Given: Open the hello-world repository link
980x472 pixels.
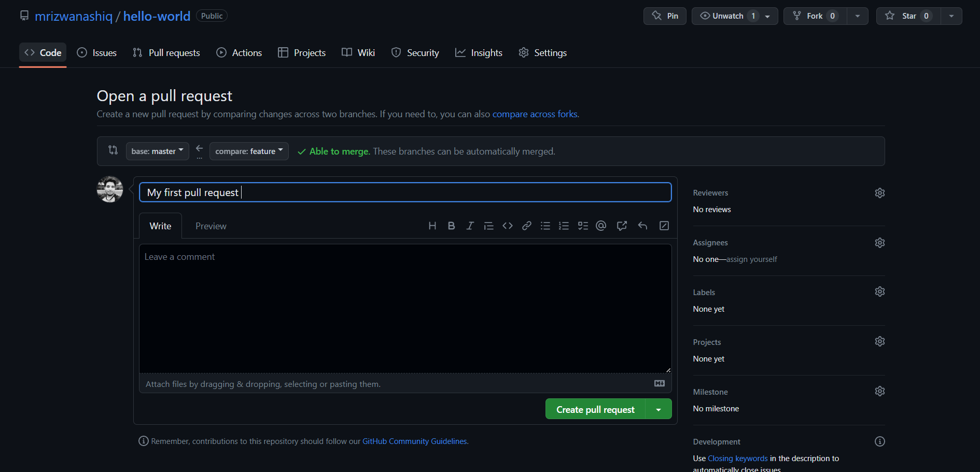Looking at the screenshot, I should [x=157, y=16].
